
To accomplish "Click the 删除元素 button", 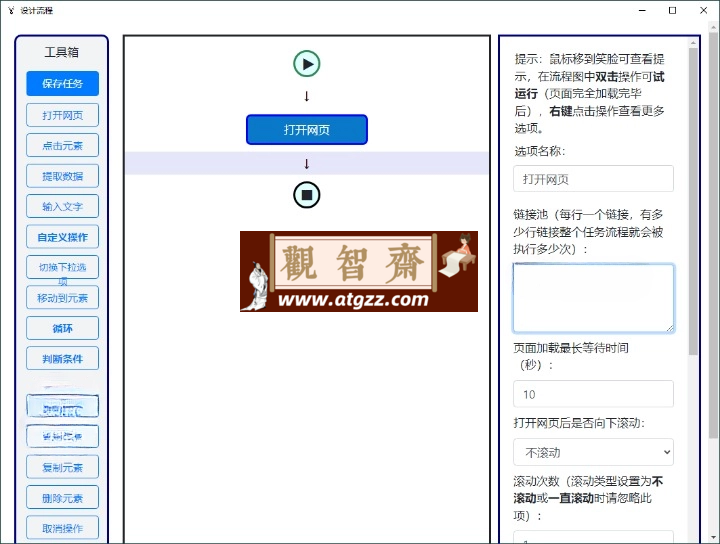I will coord(62,498).
